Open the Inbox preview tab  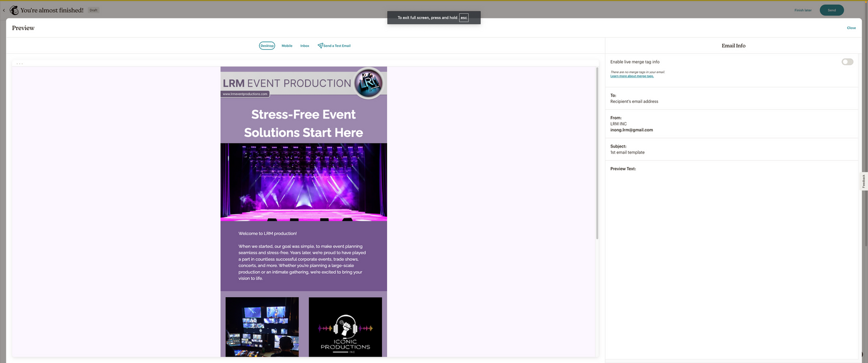click(x=304, y=46)
